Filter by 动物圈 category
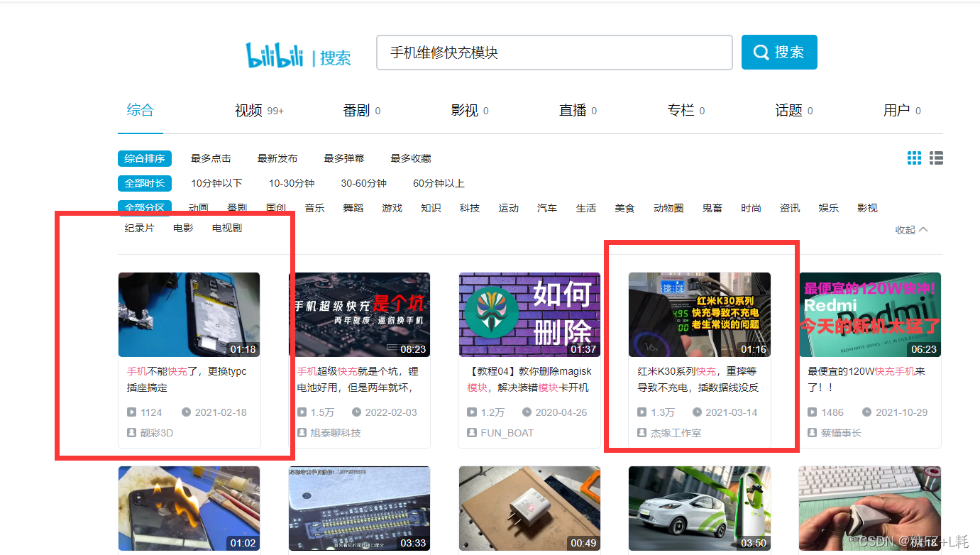The width and height of the screenshot is (980, 555). [x=668, y=208]
